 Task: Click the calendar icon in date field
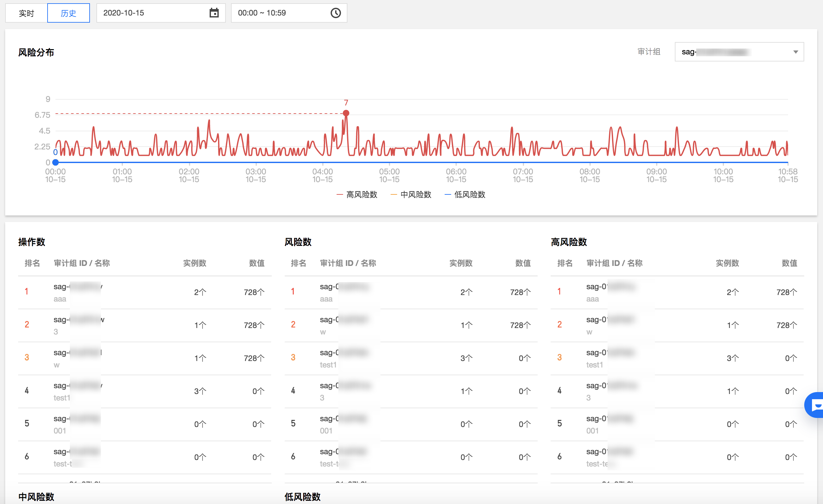[214, 13]
